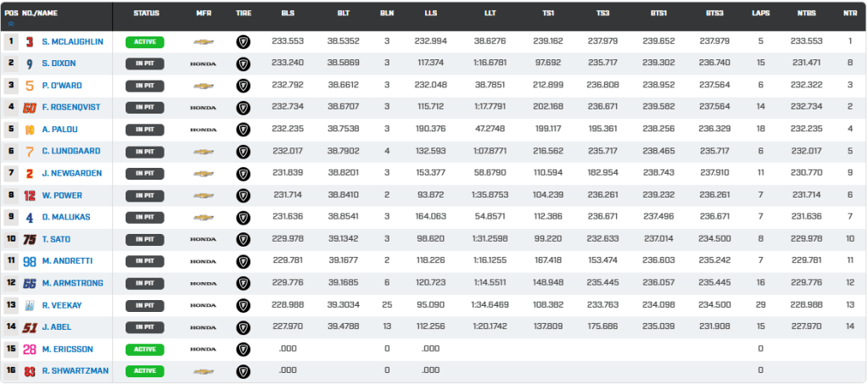Click the Firestone tire icon in Dixon's row

(243, 64)
